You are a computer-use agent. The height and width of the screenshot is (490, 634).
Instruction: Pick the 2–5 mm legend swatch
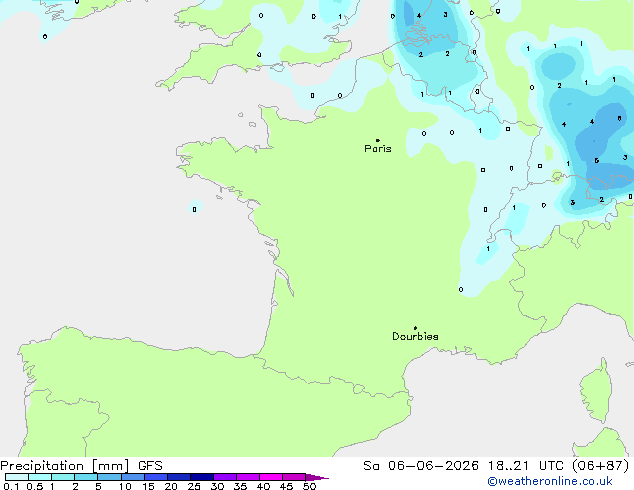[x=86, y=477]
